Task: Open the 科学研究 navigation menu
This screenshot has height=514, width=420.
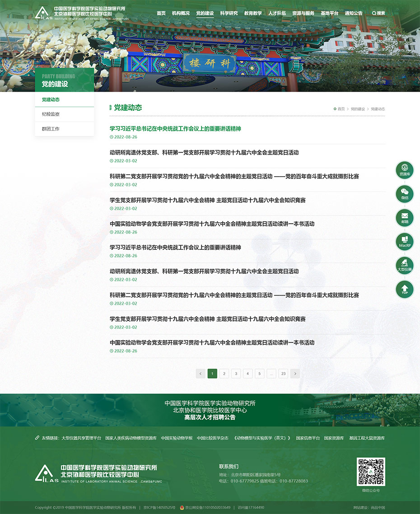Action: [x=229, y=13]
